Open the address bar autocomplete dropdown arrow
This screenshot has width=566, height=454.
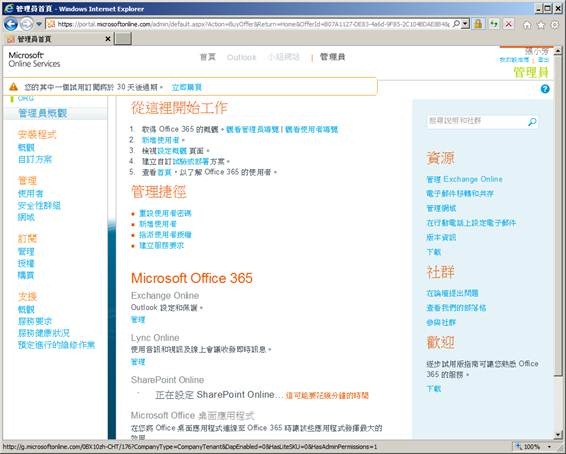pyautogui.click(x=465, y=24)
